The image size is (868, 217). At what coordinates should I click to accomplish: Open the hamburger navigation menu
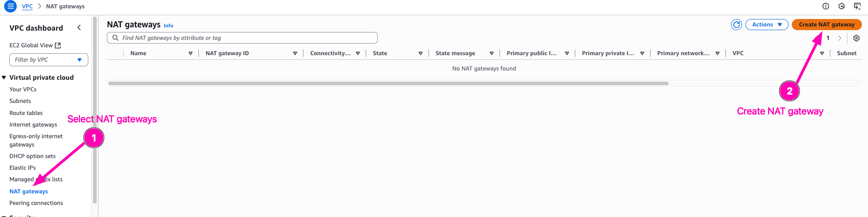[x=10, y=6]
